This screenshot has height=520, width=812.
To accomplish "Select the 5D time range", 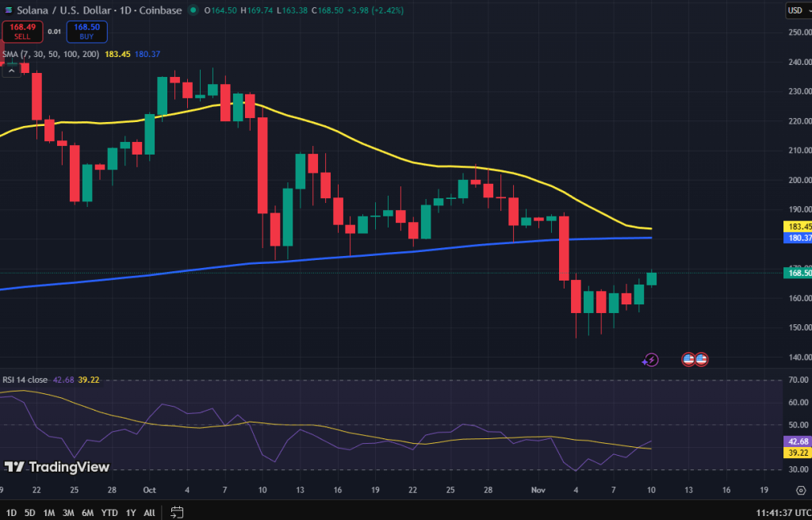I will tap(29, 513).
